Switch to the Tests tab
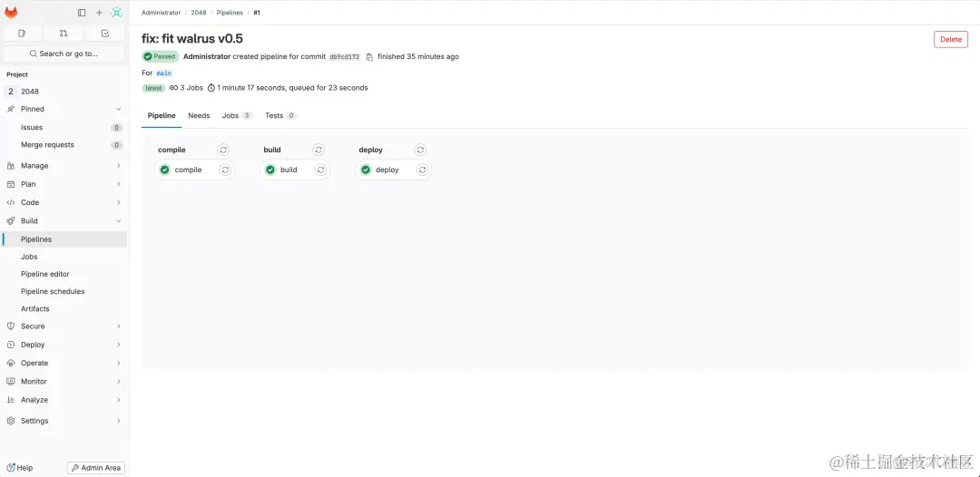Screen dimensions: 980x477 pyautogui.click(x=280, y=115)
